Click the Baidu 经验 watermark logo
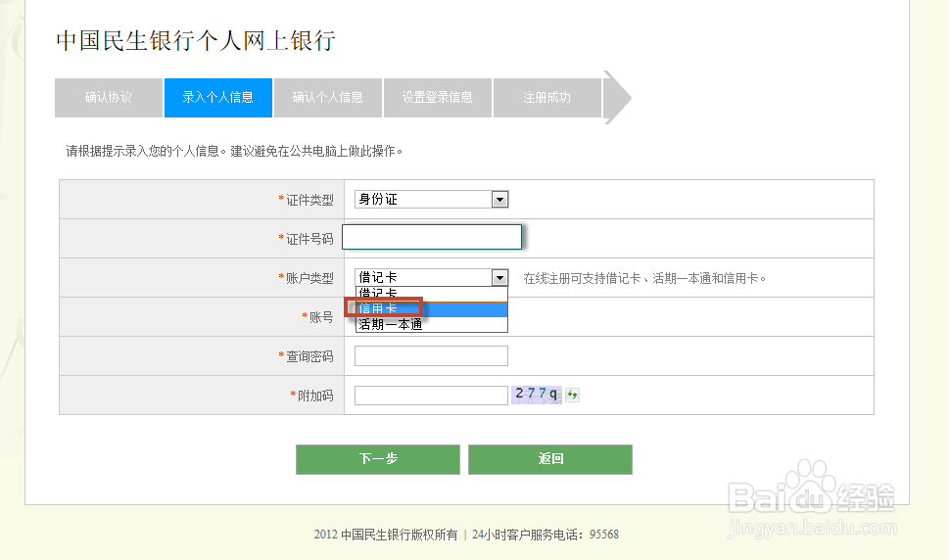Image resolution: width=949 pixels, height=560 pixels. tap(812, 493)
